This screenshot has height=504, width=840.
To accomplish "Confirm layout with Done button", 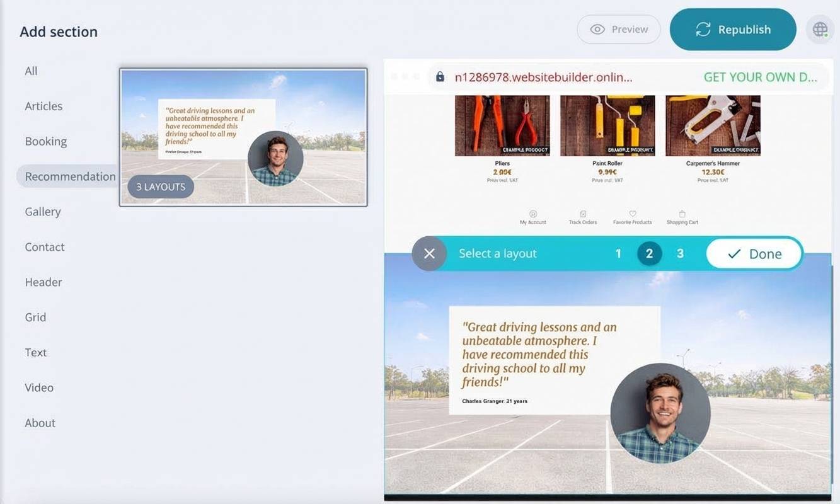I will 754,254.
